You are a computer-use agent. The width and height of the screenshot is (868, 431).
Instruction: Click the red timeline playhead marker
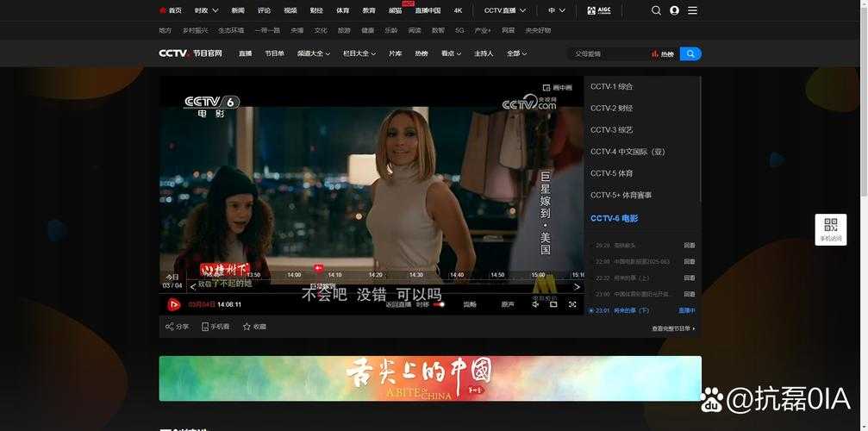tap(318, 268)
